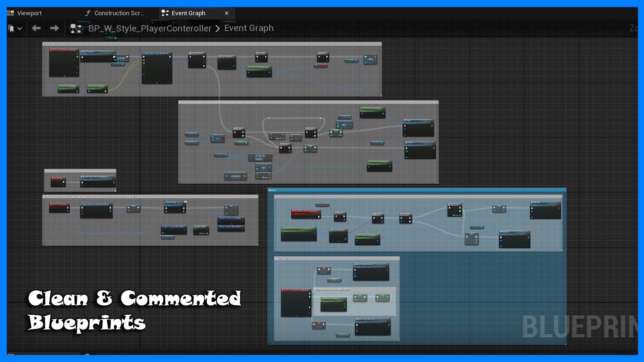Switch to the Event Graph tab
The image size is (644, 362).
[188, 13]
